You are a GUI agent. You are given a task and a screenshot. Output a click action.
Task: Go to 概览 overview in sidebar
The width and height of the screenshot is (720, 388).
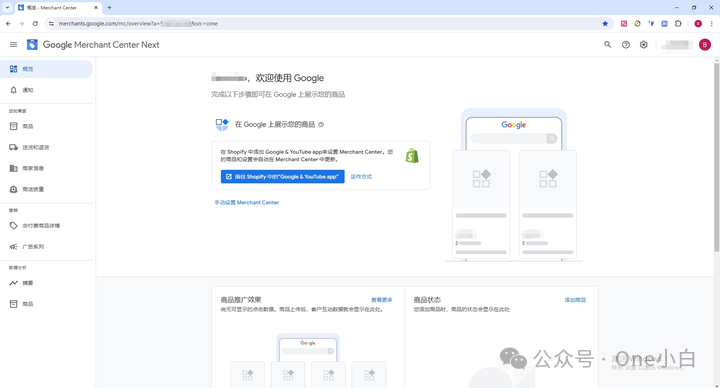pos(46,69)
